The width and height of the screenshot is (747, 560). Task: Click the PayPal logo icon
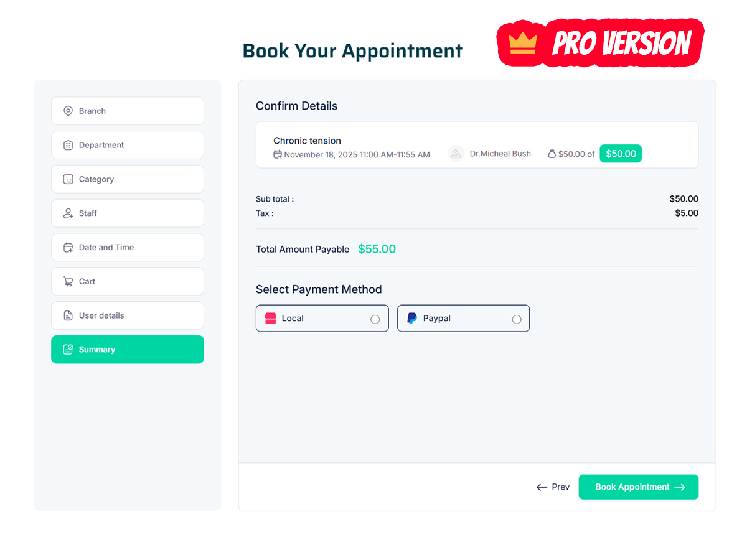[x=411, y=319]
